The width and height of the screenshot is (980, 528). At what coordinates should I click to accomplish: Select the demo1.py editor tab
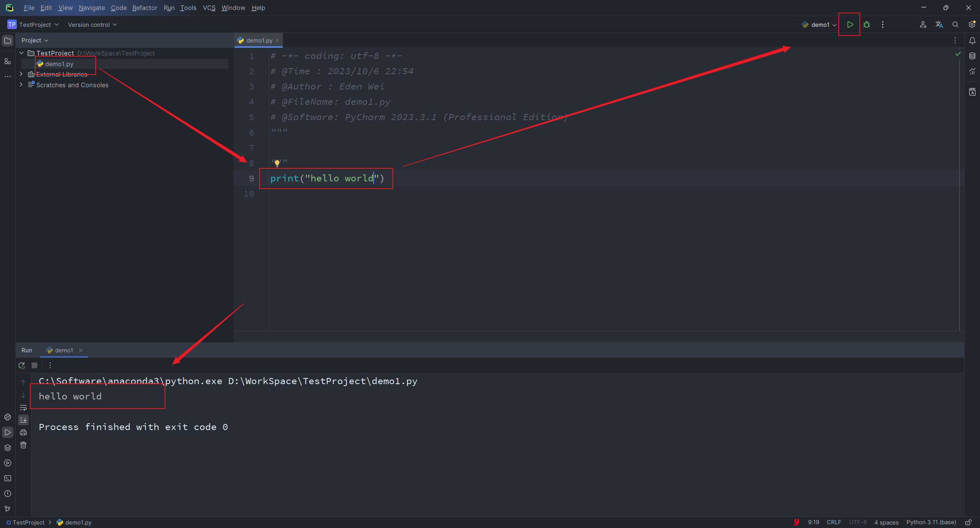pyautogui.click(x=259, y=41)
